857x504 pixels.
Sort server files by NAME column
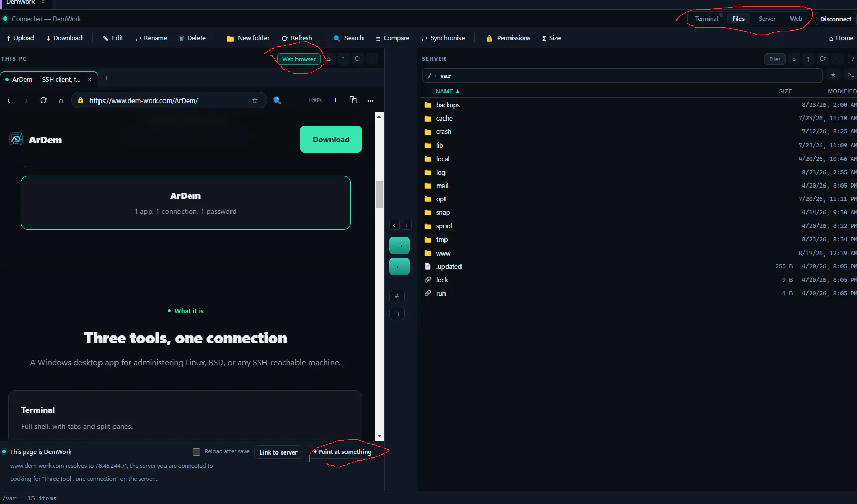(x=448, y=91)
